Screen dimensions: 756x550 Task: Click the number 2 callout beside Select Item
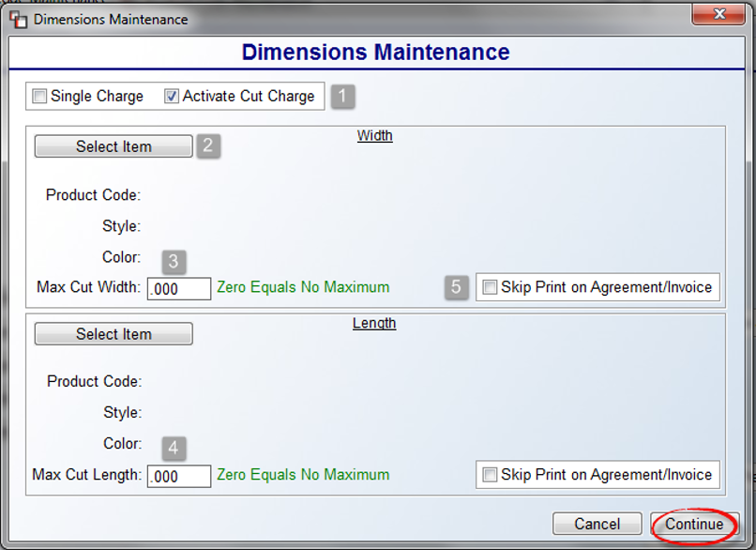pos(208,145)
